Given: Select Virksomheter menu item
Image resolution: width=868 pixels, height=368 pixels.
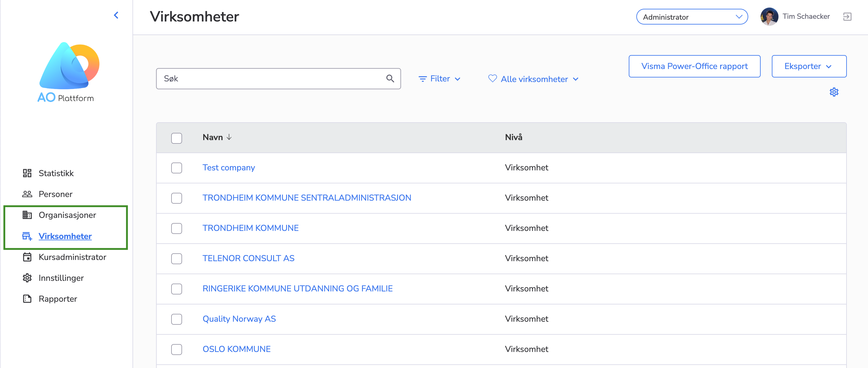Looking at the screenshot, I should (65, 236).
